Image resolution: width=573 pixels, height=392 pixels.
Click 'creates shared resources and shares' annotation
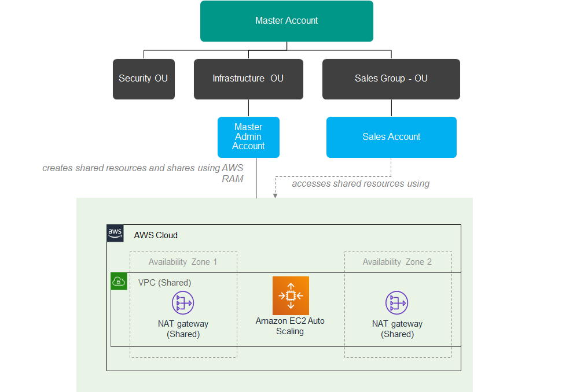[x=143, y=173]
